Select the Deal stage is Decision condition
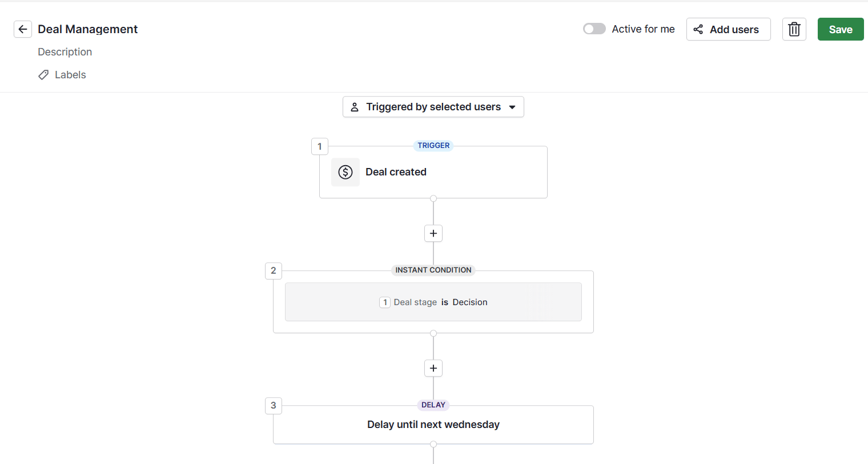 pos(433,302)
